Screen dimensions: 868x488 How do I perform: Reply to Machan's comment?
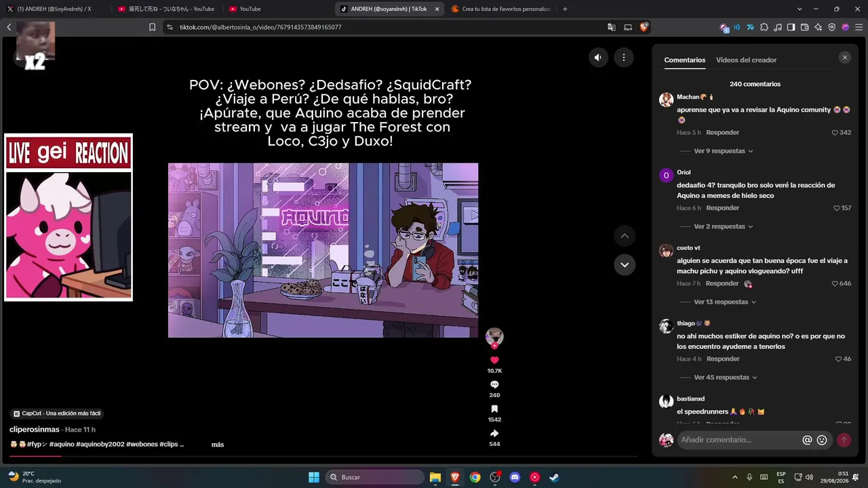[723, 133]
